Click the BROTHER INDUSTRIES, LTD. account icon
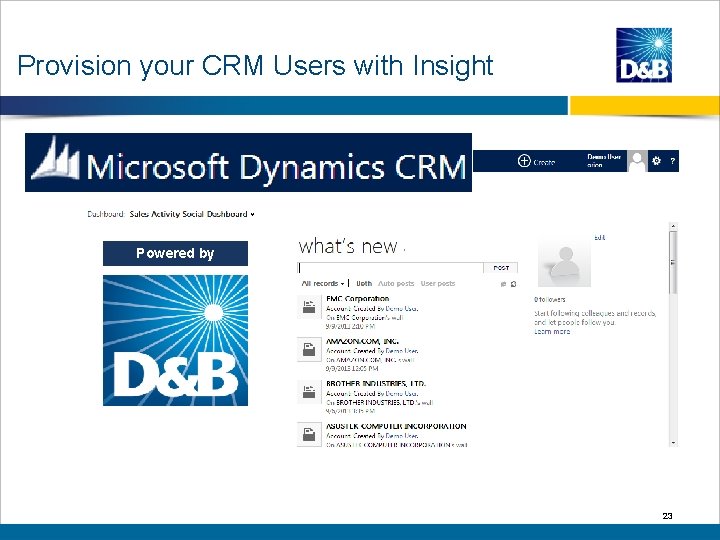 [309, 392]
